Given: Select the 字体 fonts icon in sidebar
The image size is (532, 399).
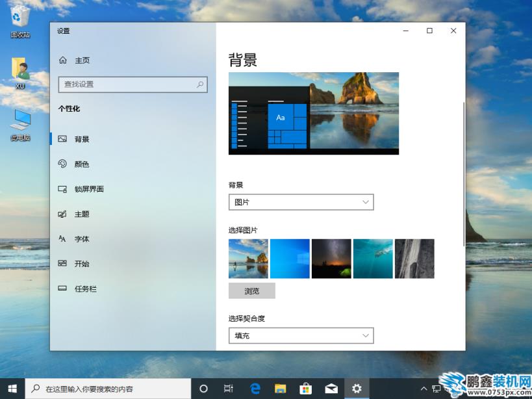Looking at the screenshot, I should point(62,239).
